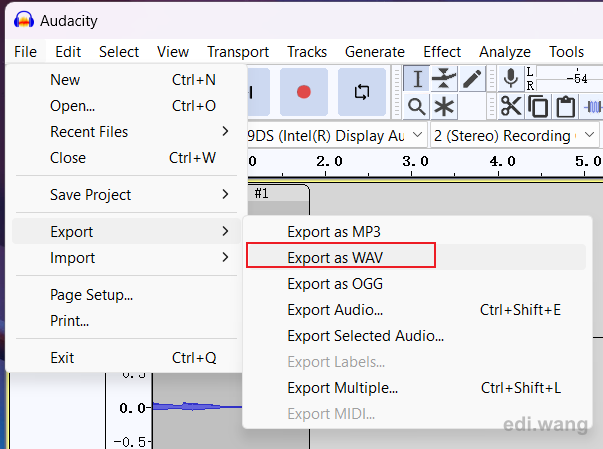Select the Multi-tool asterisk icon
603x449 pixels.
(x=444, y=106)
